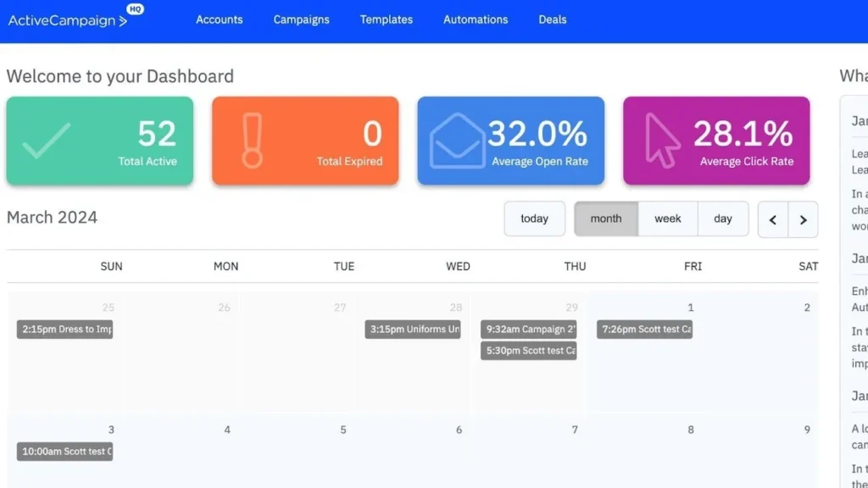Image resolution: width=868 pixels, height=488 pixels.
Task: Switch the calendar to week view
Action: pos(668,219)
